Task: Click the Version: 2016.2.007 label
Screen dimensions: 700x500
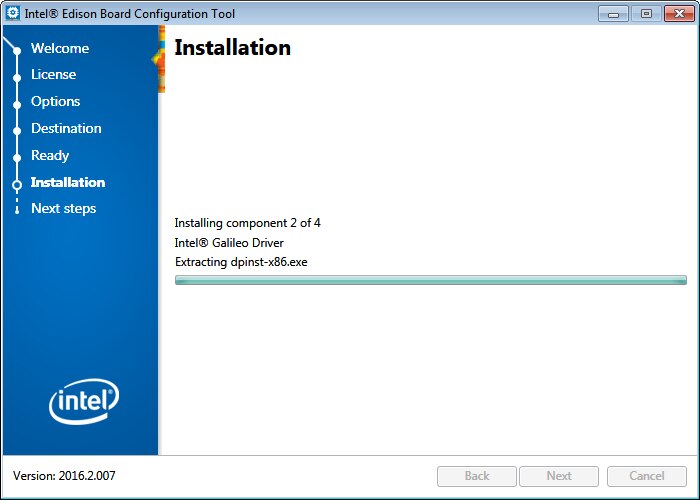Action: (x=64, y=476)
